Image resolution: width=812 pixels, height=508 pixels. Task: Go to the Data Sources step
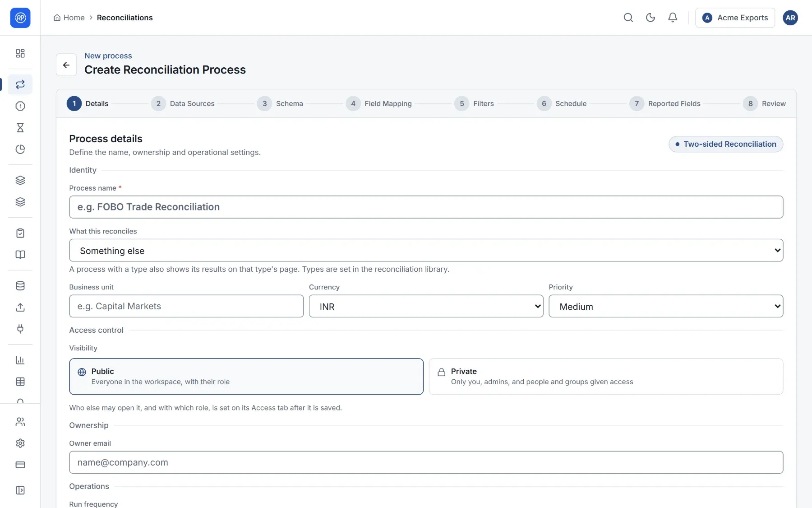(x=183, y=103)
